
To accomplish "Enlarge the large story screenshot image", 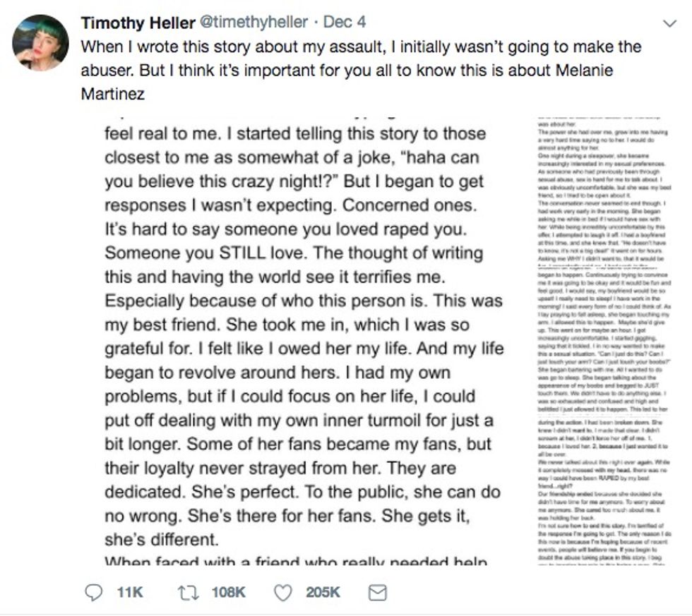I will (304, 339).
